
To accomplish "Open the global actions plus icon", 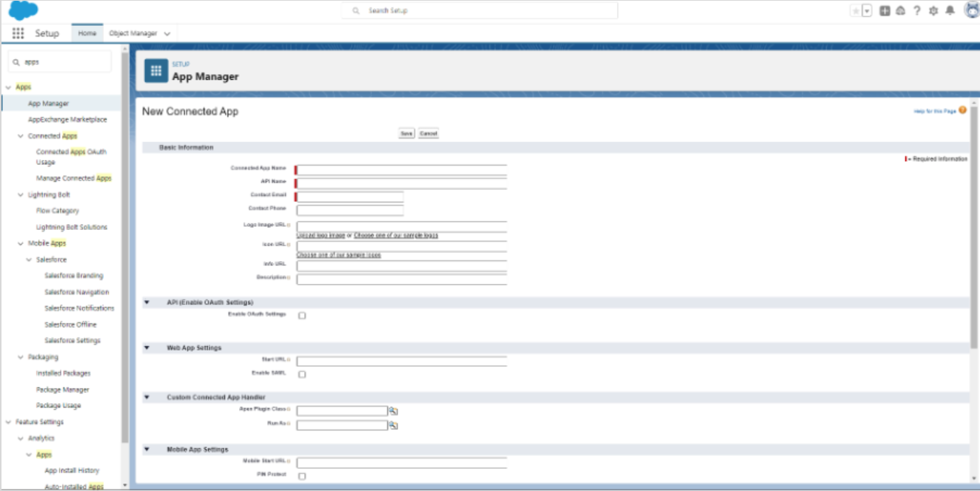I will [x=885, y=11].
